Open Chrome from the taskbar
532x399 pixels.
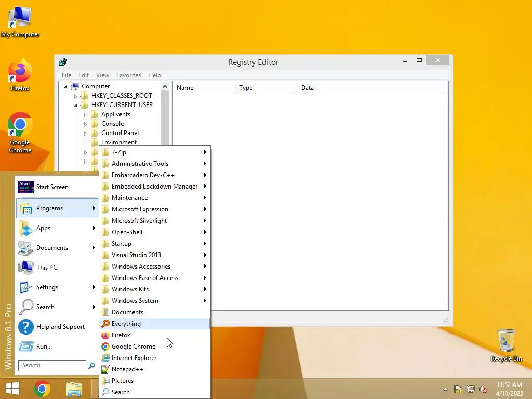click(x=42, y=389)
